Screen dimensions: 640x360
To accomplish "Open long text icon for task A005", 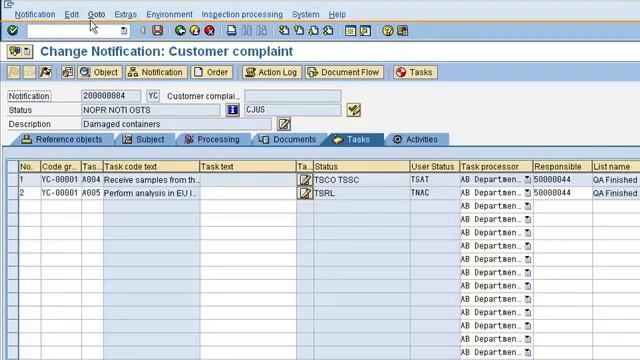I will pos(305,193).
